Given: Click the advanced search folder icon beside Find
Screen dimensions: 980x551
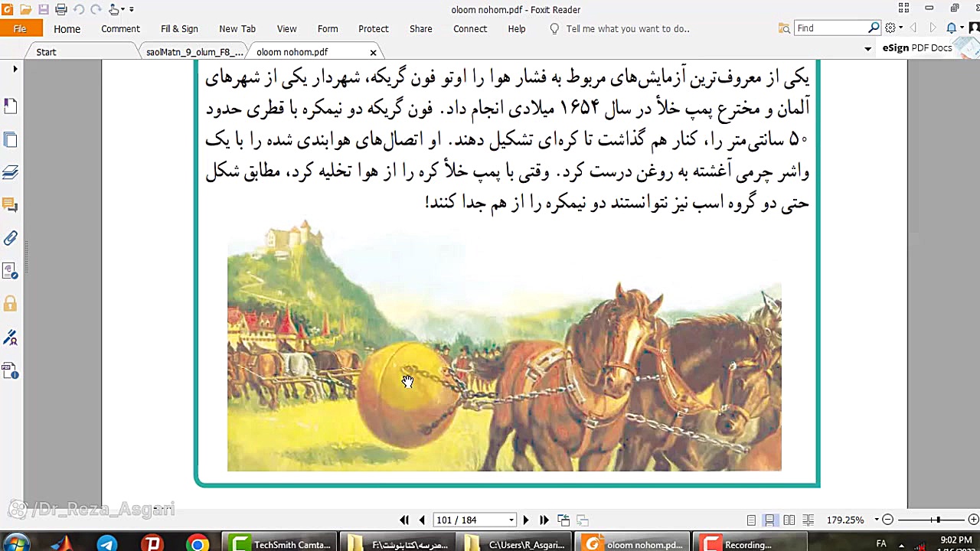Looking at the screenshot, I should coord(784,28).
